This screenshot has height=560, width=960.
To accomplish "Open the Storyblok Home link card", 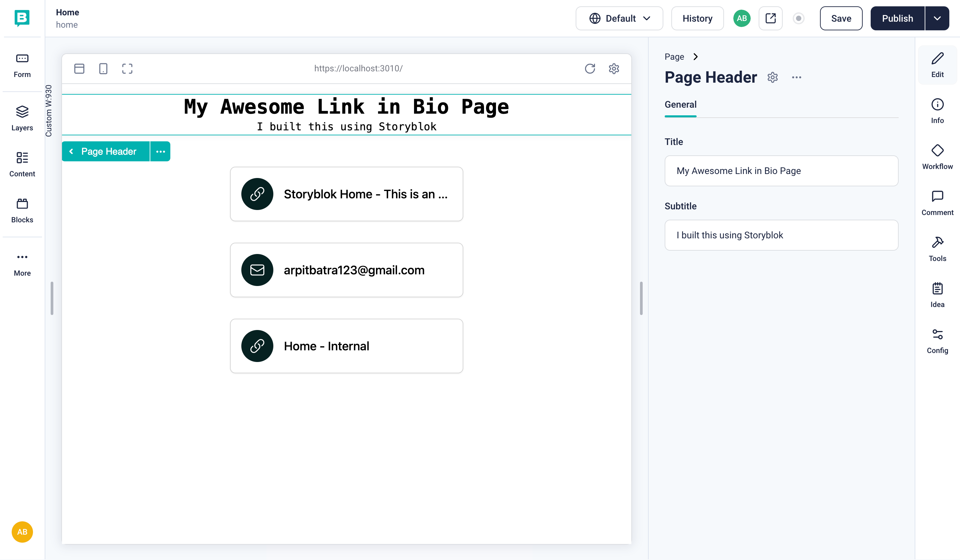I will [x=346, y=194].
